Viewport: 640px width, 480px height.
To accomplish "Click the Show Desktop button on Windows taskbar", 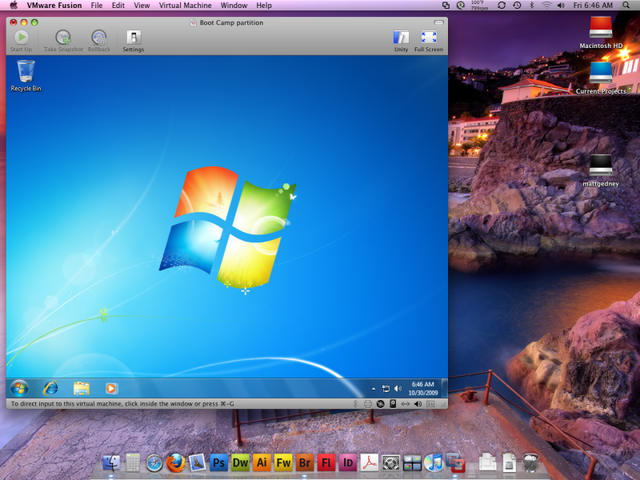I will (444, 388).
